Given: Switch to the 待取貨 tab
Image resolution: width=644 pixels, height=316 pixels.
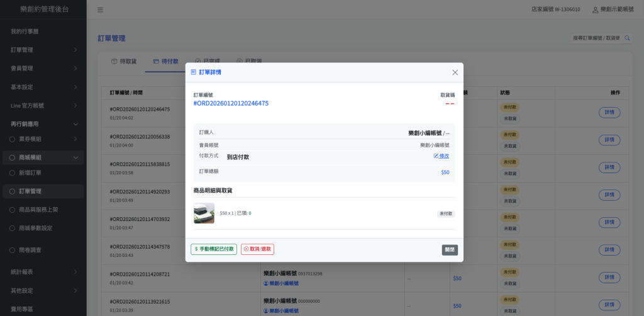Looking at the screenshot, I should (x=123, y=62).
